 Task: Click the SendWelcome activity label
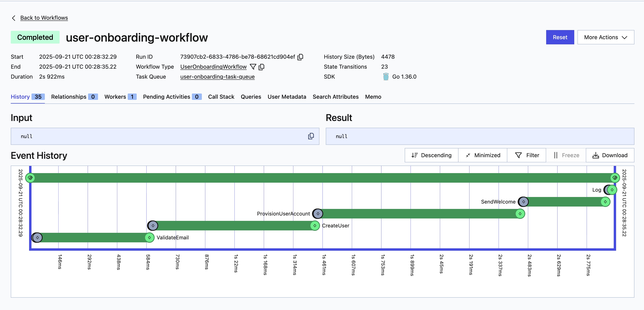[498, 202]
